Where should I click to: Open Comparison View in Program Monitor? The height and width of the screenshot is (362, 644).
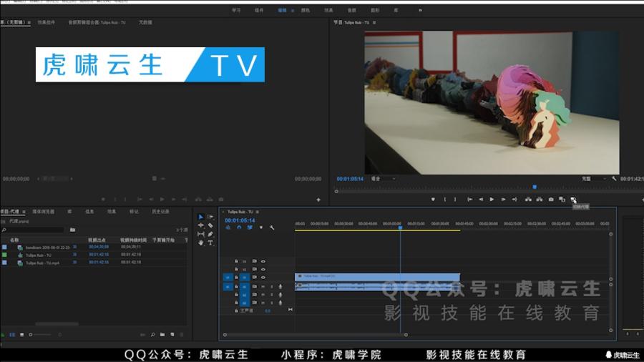click(562, 200)
